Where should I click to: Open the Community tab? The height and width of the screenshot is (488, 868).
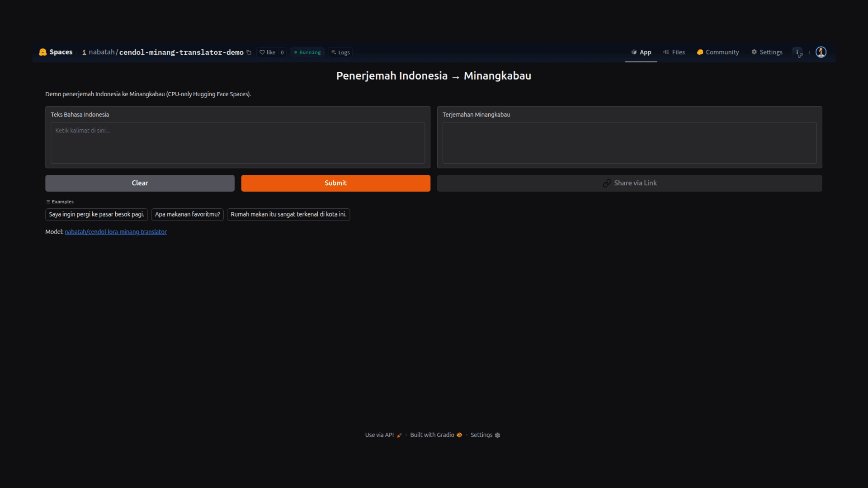pos(718,52)
